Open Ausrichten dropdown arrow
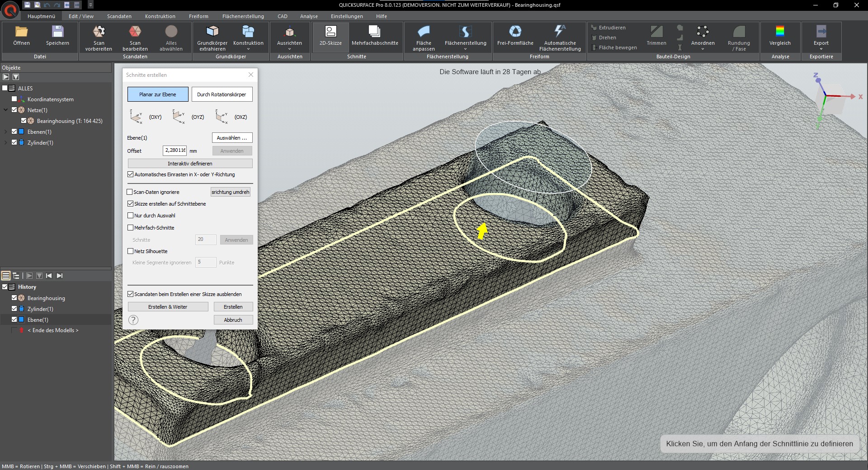The width and height of the screenshot is (868, 470). click(289, 49)
